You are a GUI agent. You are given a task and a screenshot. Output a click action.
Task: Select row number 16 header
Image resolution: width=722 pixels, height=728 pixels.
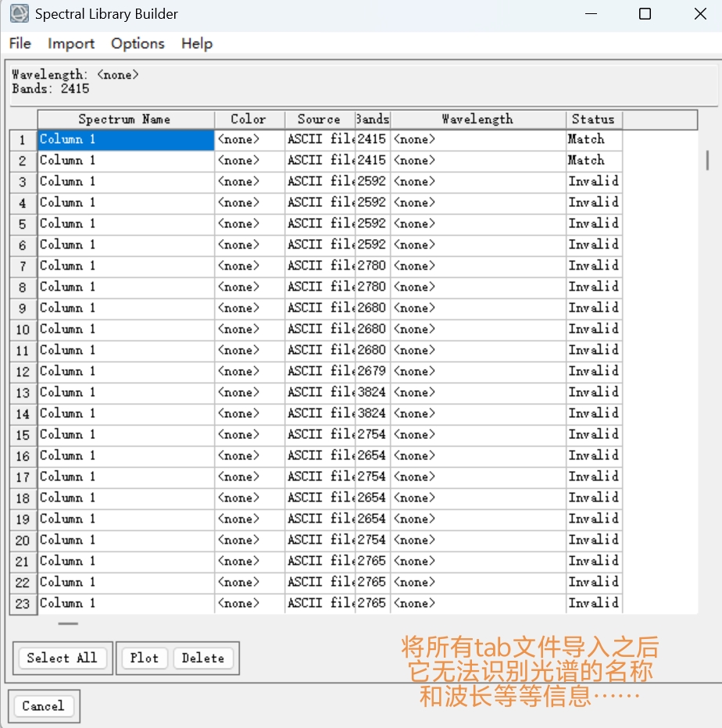[x=23, y=456]
